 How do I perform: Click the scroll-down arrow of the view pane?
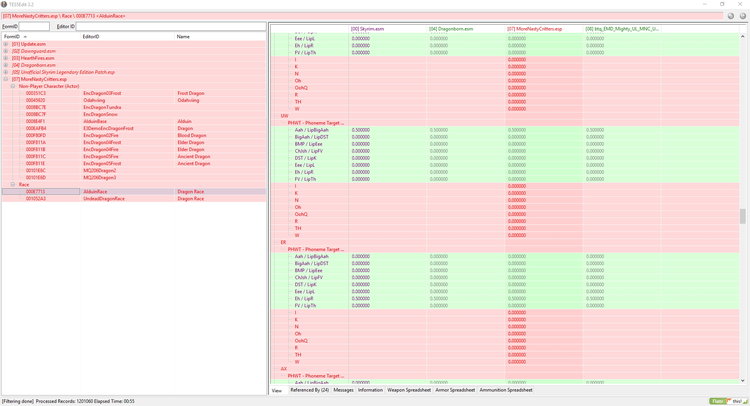pyautogui.click(x=742, y=381)
